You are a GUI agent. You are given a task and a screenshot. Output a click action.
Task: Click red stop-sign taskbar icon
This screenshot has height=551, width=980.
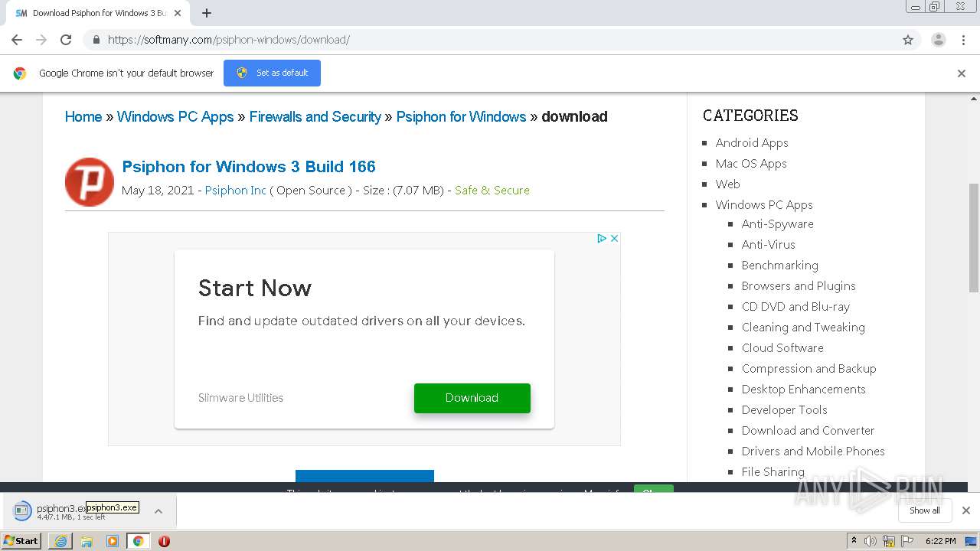coord(164,541)
